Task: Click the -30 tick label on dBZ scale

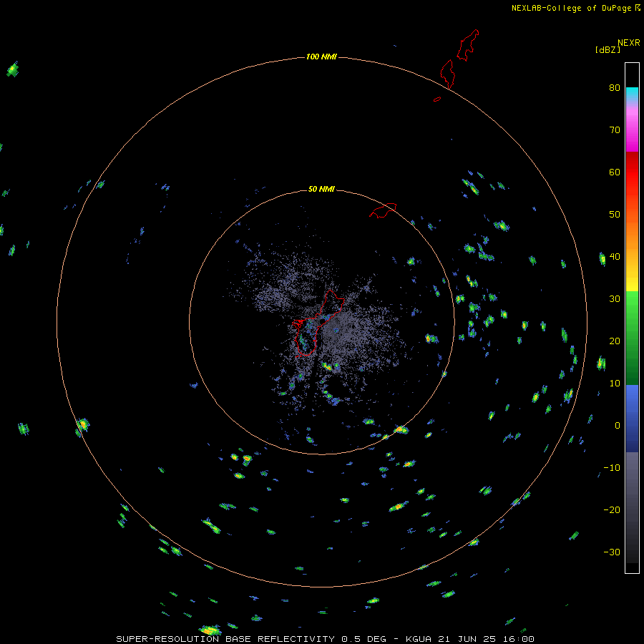Action: pyautogui.click(x=612, y=552)
